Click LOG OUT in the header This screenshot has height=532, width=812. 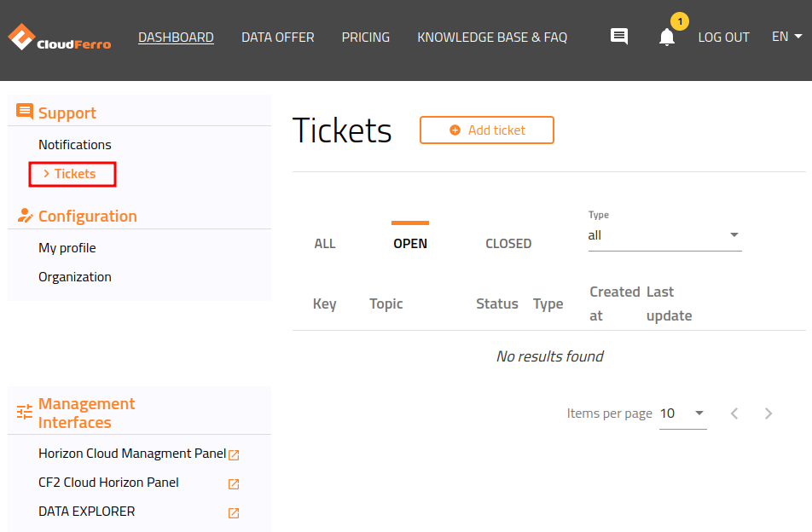coord(723,37)
